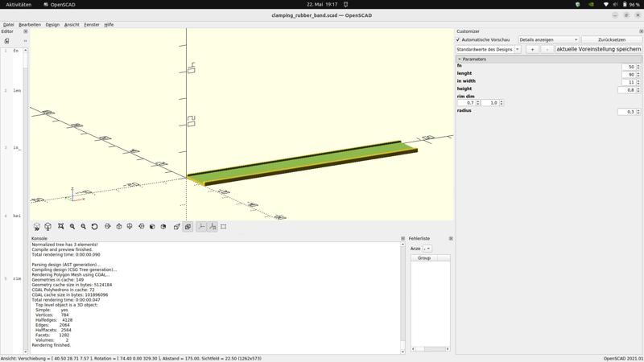Open the Fenster menu
The image size is (644, 362).
[92, 25]
